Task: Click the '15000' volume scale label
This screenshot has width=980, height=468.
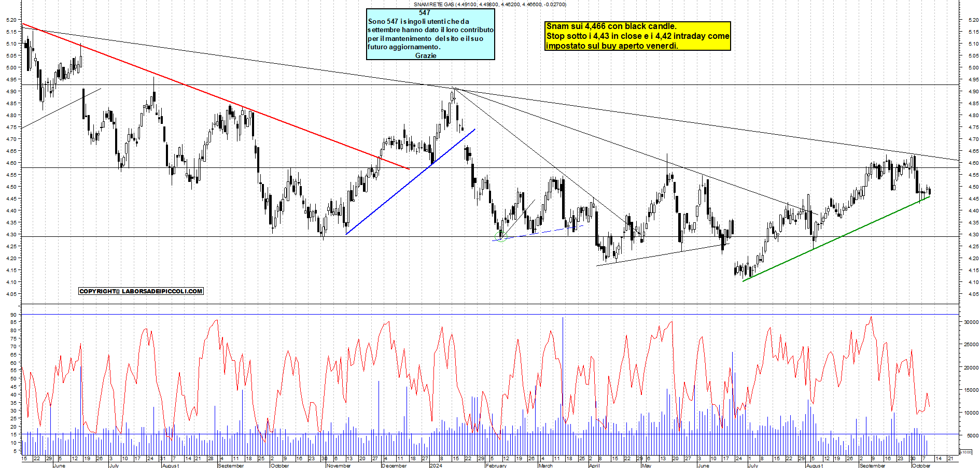Action: click(971, 390)
